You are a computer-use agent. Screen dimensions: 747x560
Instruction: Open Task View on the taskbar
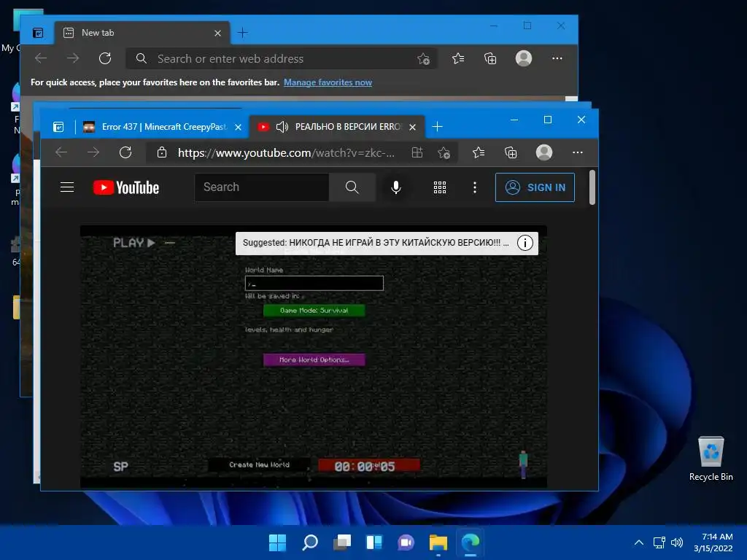pyautogui.click(x=341, y=542)
